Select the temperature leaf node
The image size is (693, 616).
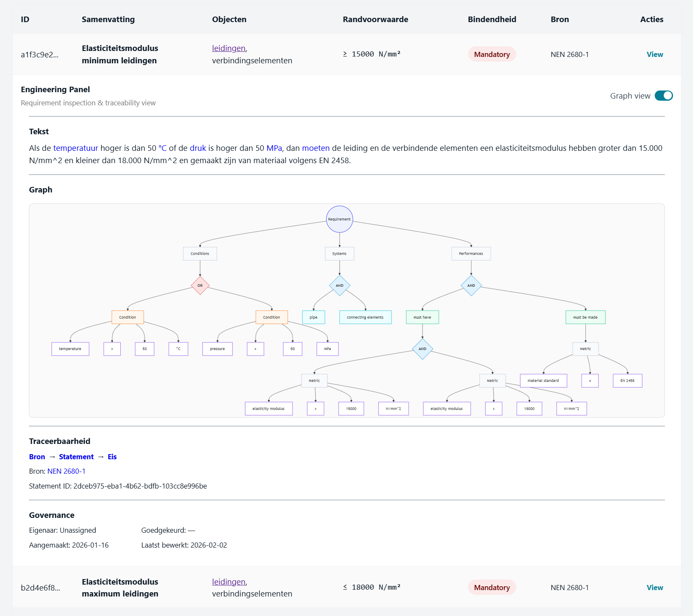pyautogui.click(x=70, y=349)
